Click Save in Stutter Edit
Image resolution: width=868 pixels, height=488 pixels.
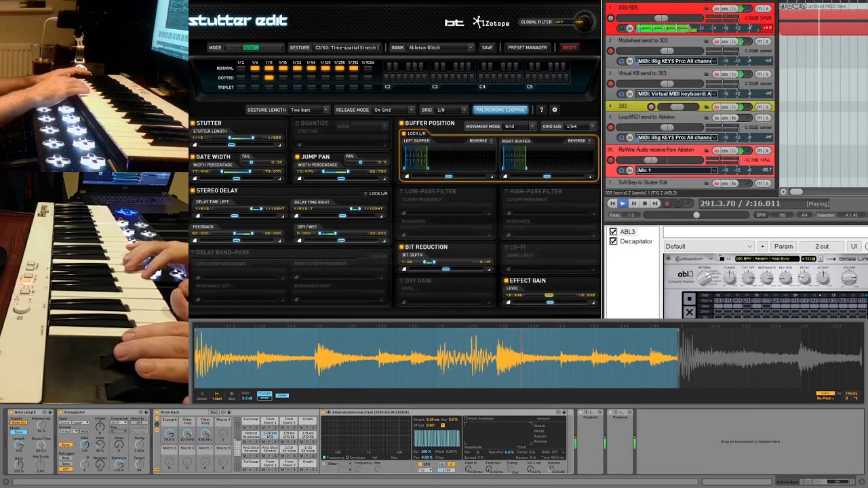[x=487, y=47]
